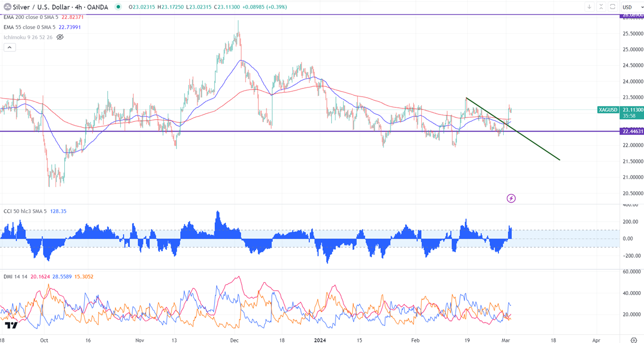This screenshot has height=343, width=644.
Task: Click the TradingView logo
Action: (x=11, y=326)
